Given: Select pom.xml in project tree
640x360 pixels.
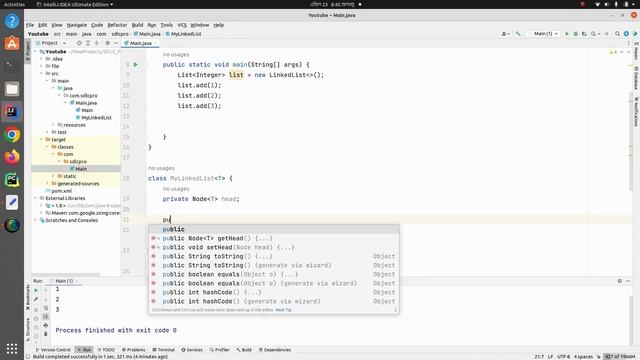Looking at the screenshot, I should coord(61,191).
